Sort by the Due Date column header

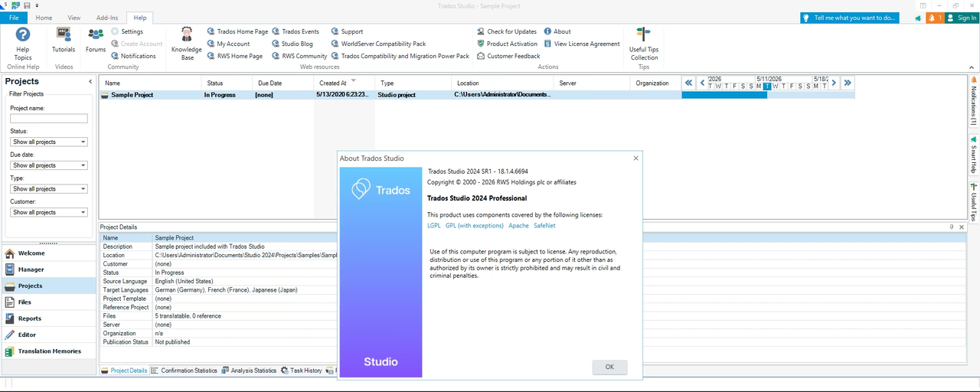pyautogui.click(x=283, y=83)
